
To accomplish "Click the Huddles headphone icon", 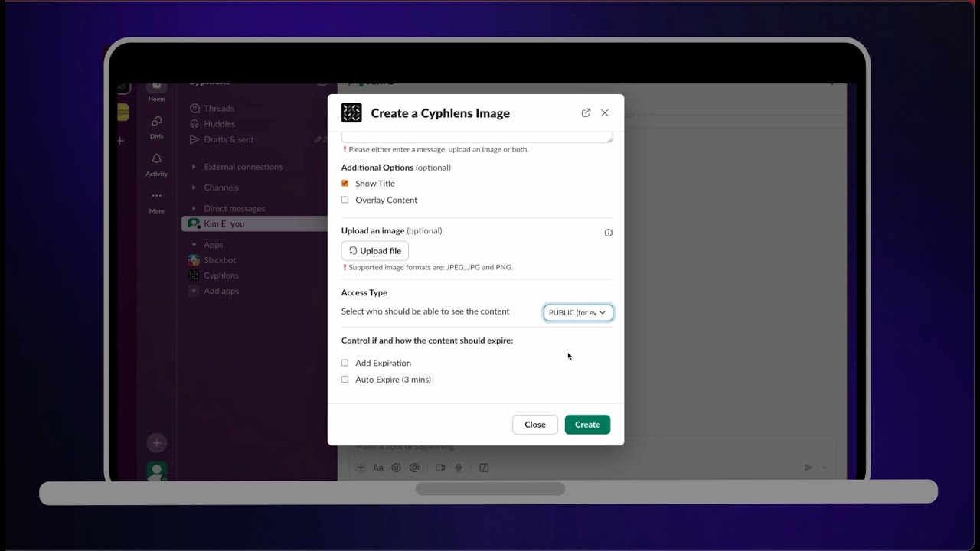I will (194, 124).
